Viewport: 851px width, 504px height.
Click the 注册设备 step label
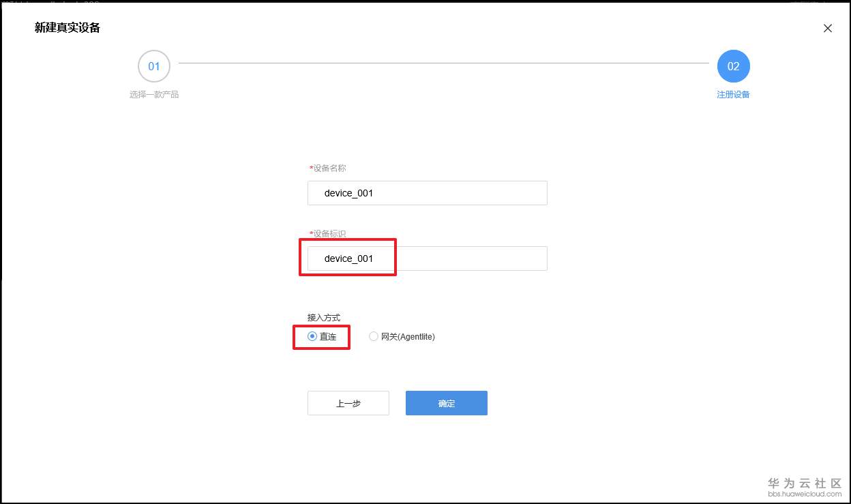(x=734, y=95)
